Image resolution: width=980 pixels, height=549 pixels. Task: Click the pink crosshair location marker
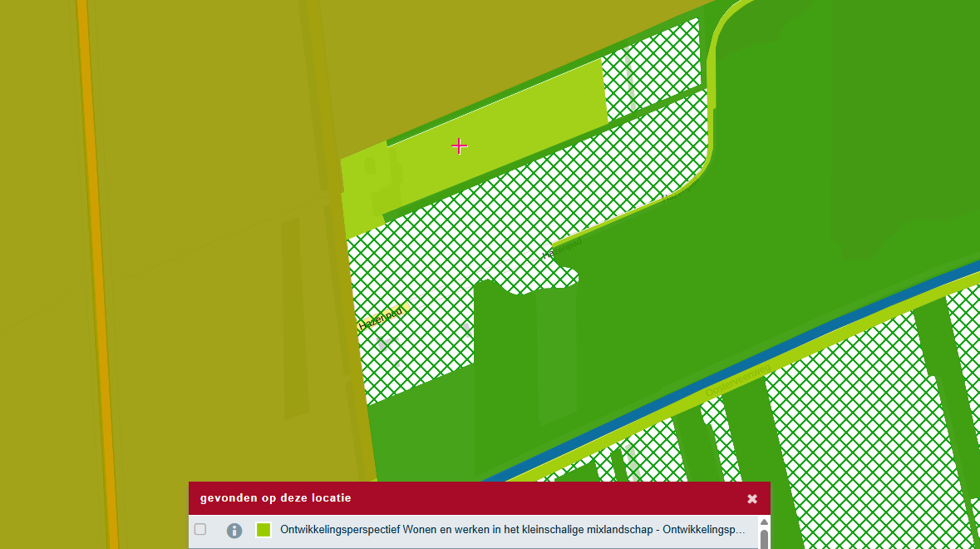(x=460, y=146)
